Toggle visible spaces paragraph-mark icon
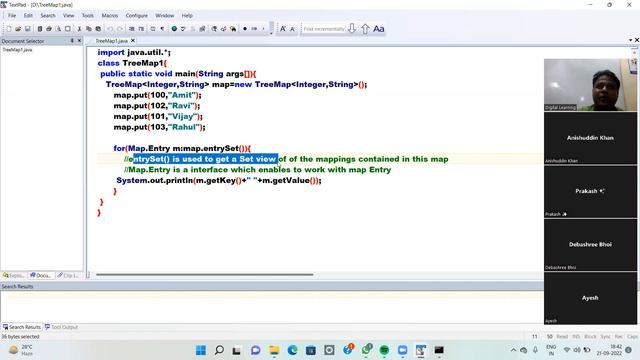640x360 pixels. pos(162,29)
